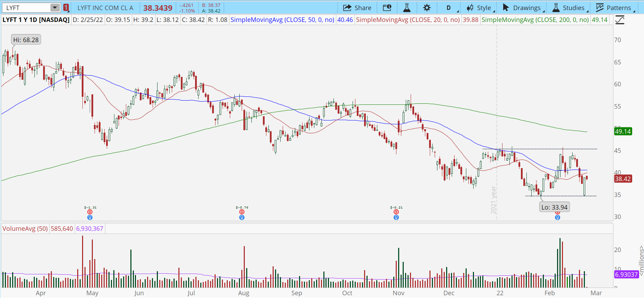Image resolution: width=644 pixels, height=298 pixels.
Task: Click the earnings icon labeled $-0.76
Action: pos(242,212)
